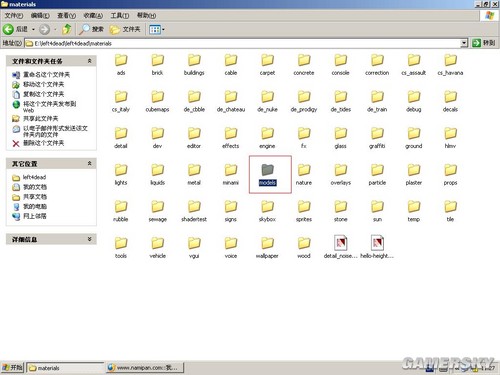Open the Back button history dropdown
The width and height of the screenshot is (500, 375).
pyautogui.click(x=33, y=30)
